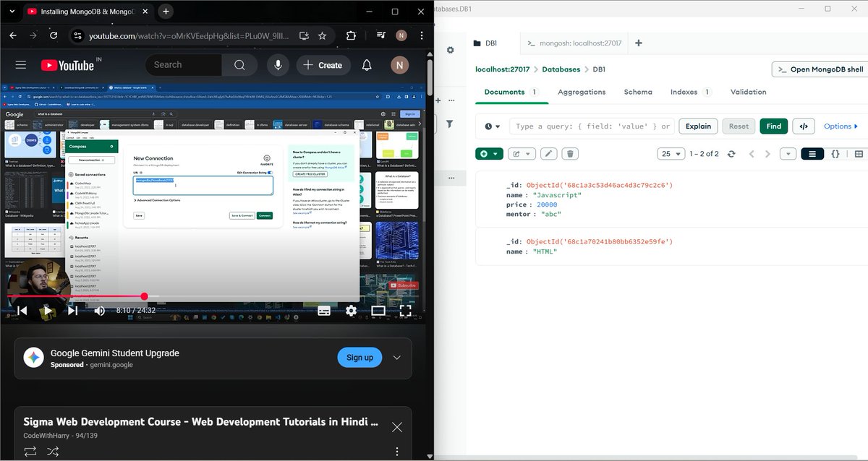Open Chrome media controls icon

pyautogui.click(x=381, y=35)
